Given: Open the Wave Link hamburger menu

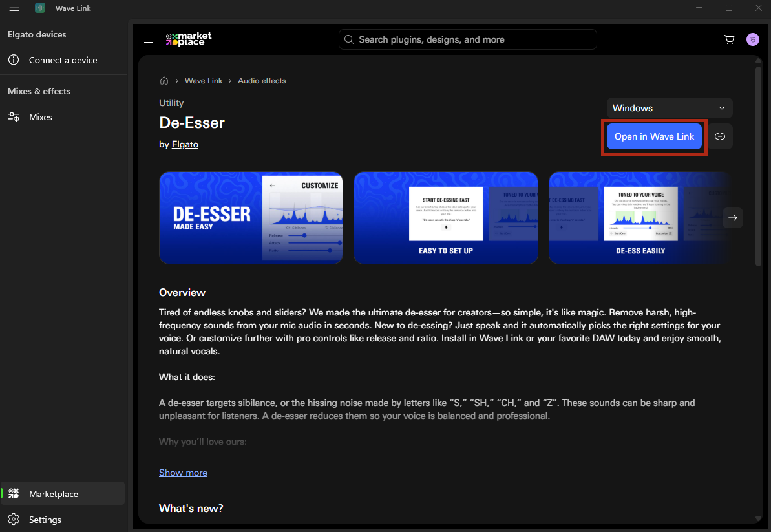Looking at the screenshot, I should [14, 8].
